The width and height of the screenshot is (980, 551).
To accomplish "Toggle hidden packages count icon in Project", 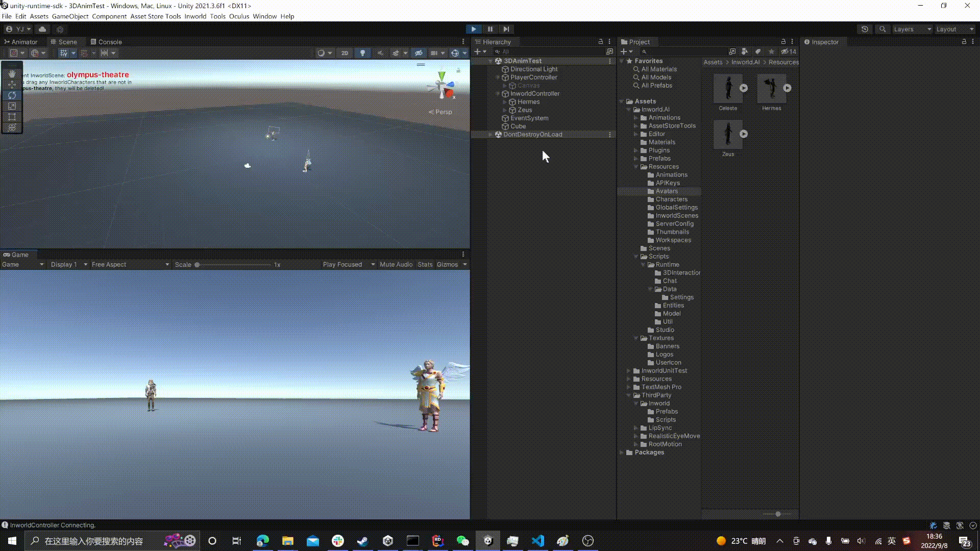I will pos(789,52).
